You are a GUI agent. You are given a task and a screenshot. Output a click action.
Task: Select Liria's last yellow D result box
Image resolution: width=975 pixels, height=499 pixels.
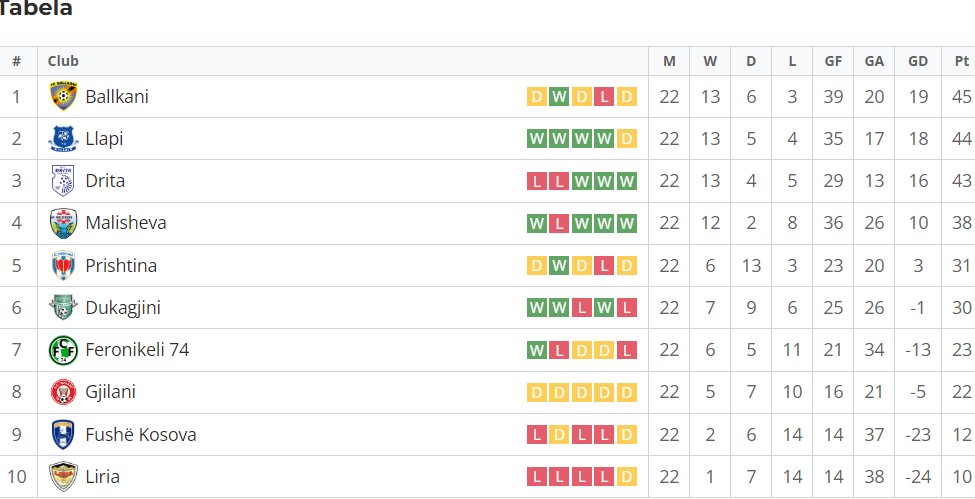point(626,477)
